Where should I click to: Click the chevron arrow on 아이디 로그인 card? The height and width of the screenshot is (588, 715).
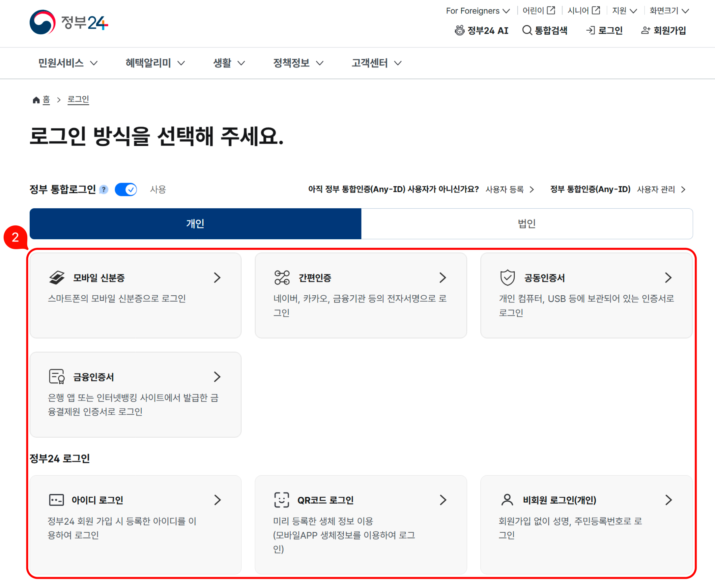(x=218, y=500)
